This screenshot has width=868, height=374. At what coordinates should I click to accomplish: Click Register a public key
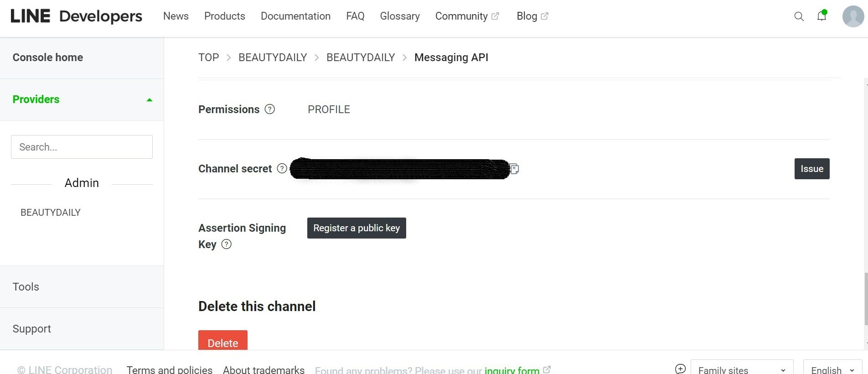point(356,228)
